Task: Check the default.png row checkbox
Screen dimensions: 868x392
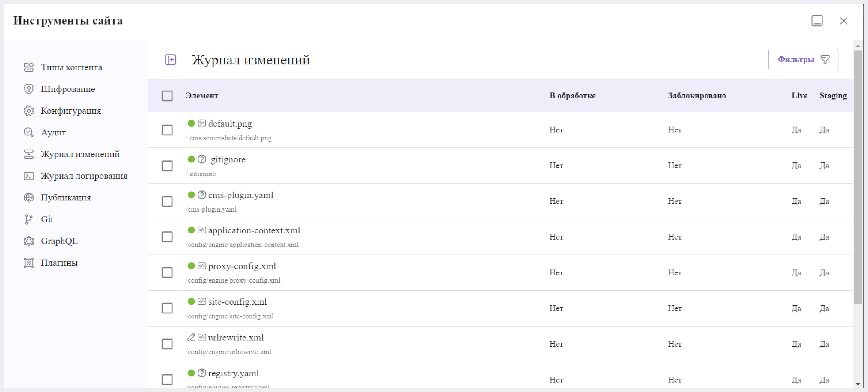Action: 167,130
